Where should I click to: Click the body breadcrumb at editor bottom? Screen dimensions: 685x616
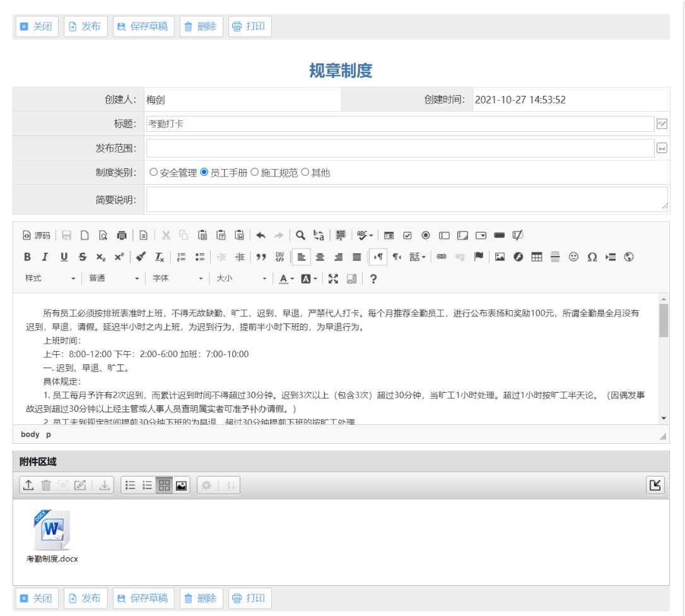click(x=29, y=434)
